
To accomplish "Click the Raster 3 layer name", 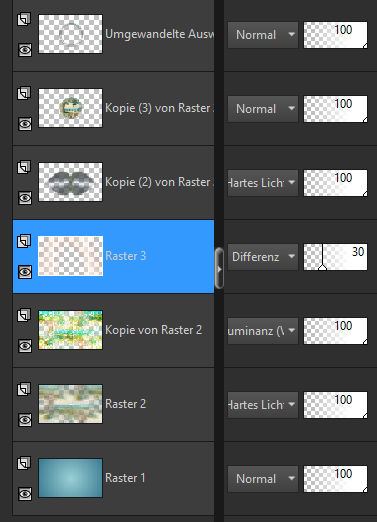I will (125, 256).
